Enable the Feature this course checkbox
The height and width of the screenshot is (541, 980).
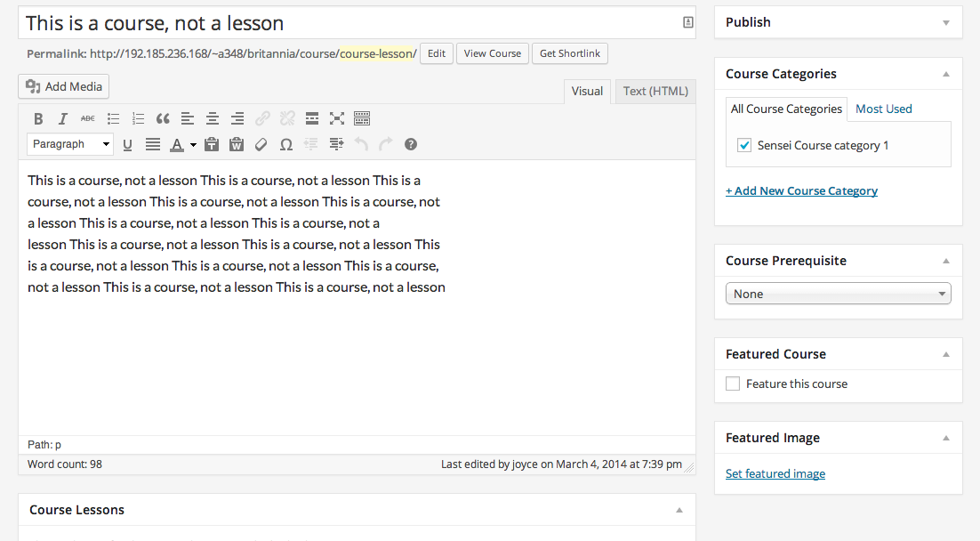pyautogui.click(x=733, y=384)
